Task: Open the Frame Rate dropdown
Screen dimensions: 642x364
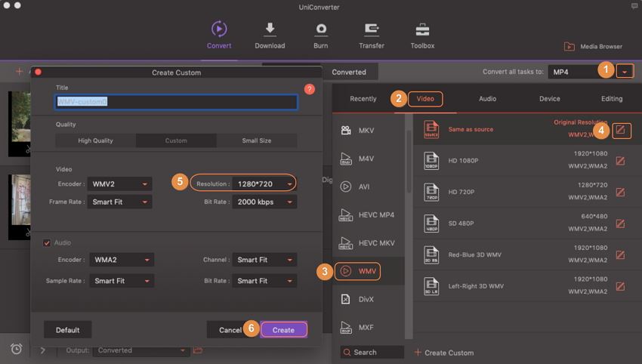Action: tap(119, 202)
